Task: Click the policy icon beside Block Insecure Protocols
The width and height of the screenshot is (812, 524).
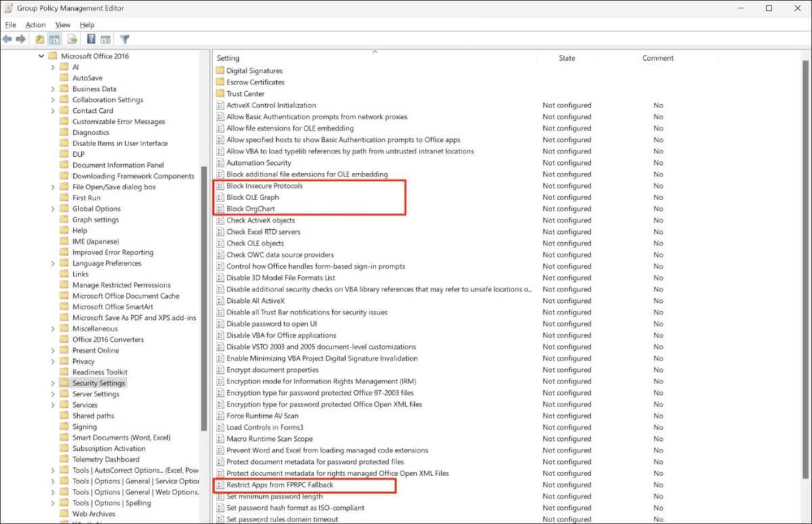Action: (220, 185)
